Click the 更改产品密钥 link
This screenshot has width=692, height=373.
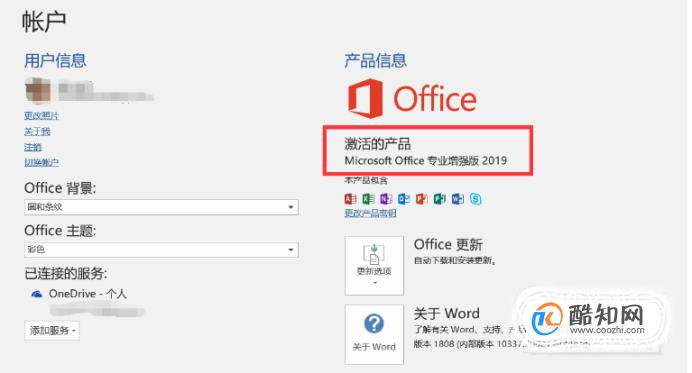(370, 213)
